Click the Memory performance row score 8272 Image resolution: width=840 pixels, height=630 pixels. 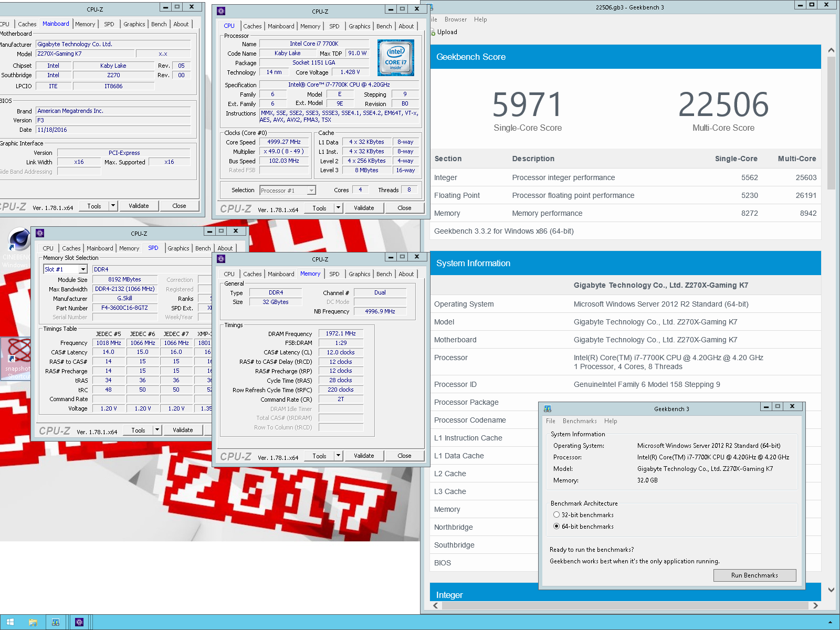tap(750, 213)
